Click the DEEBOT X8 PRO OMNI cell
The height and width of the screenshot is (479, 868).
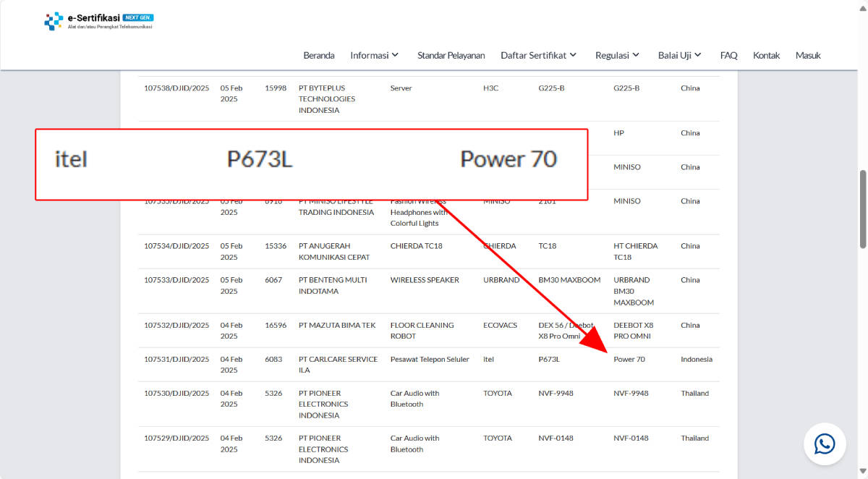(634, 331)
